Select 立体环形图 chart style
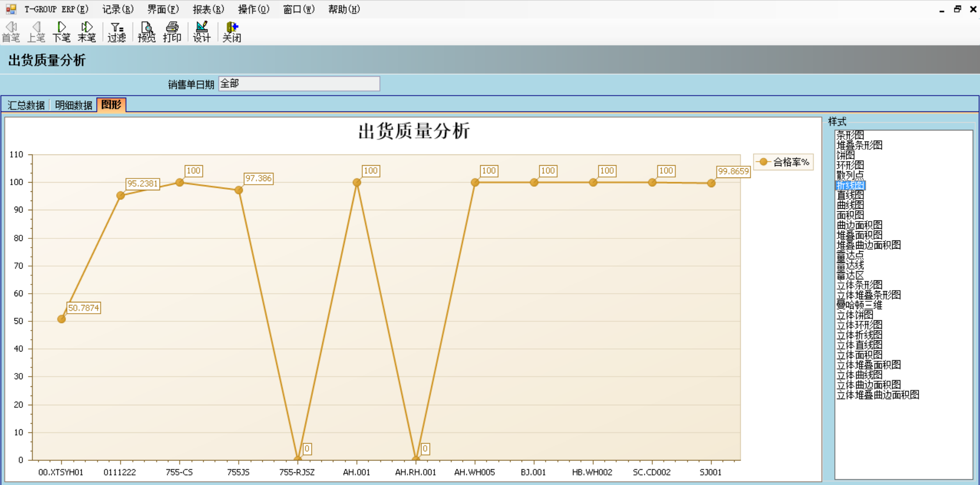Image resolution: width=980 pixels, height=485 pixels. (859, 325)
